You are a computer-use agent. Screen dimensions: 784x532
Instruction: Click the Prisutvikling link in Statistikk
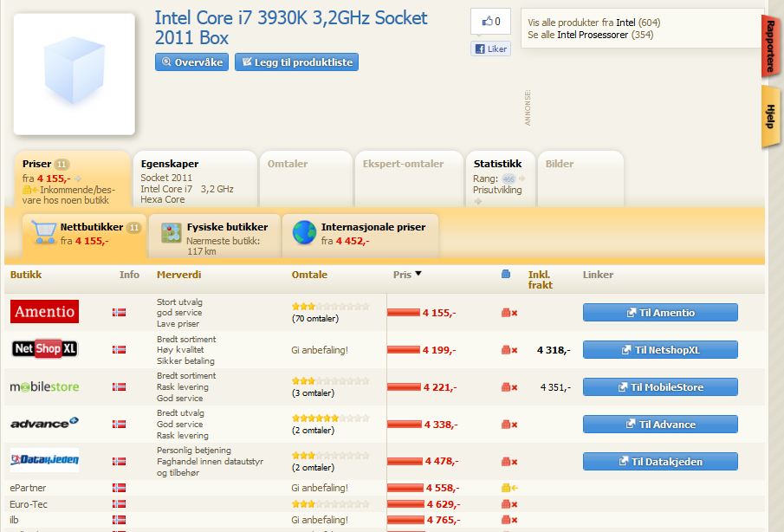point(497,190)
